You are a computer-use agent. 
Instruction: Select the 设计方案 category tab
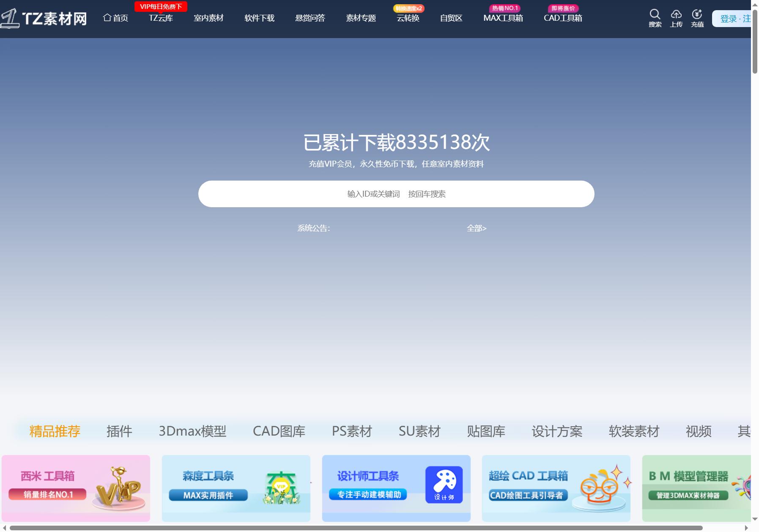557,431
